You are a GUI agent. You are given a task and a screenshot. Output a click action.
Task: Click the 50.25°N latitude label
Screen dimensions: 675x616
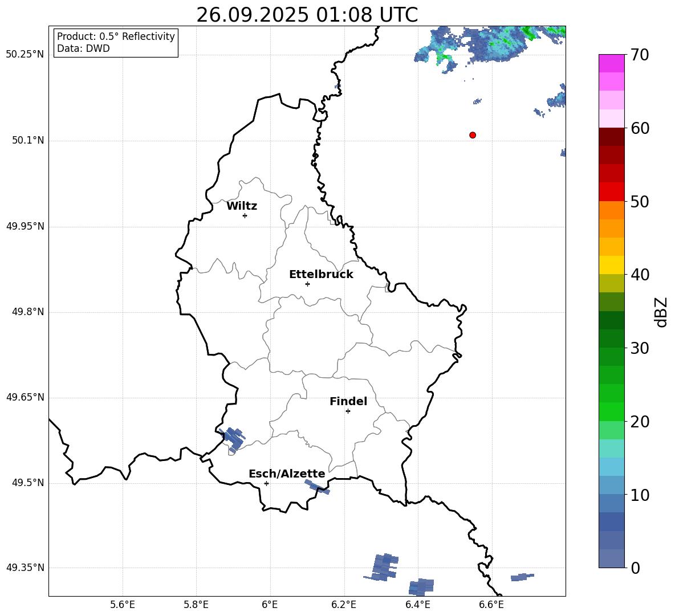[x=25, y=55]
